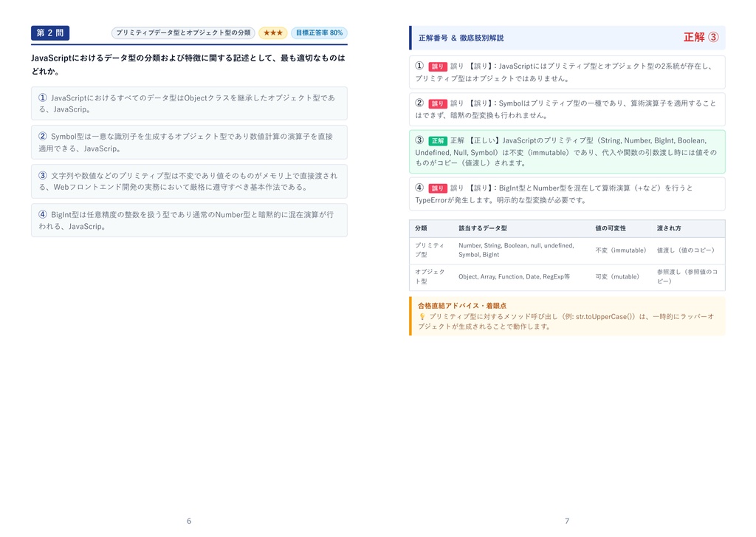Click the red 誤り badge in explanation ④

click(x=438, y=188)
